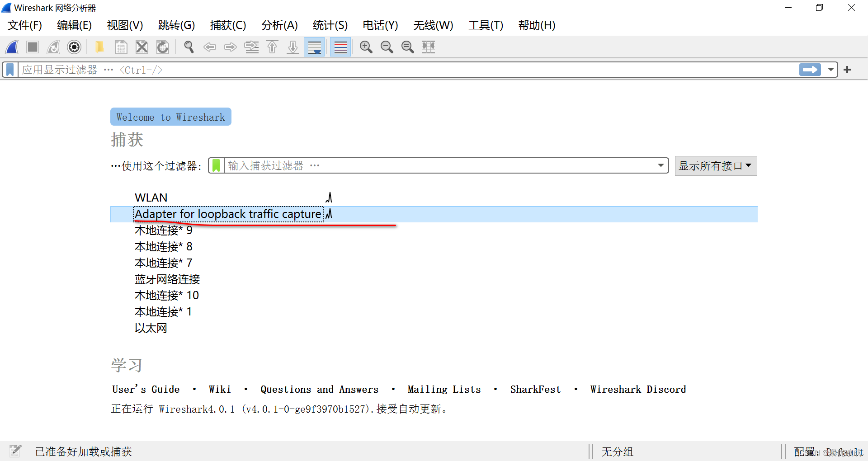
Task: Go to next packet arrow icon
Action: [x=231, y=47]
